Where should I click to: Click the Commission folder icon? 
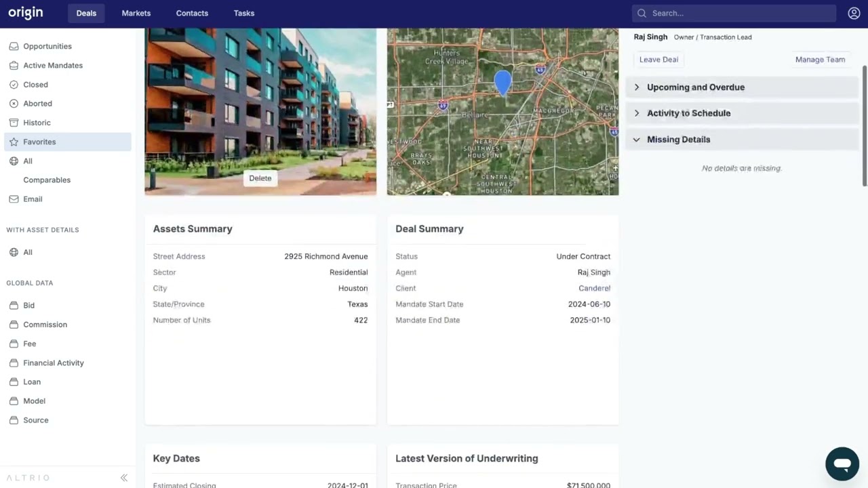pyautogui.click(x=14, y=325)
